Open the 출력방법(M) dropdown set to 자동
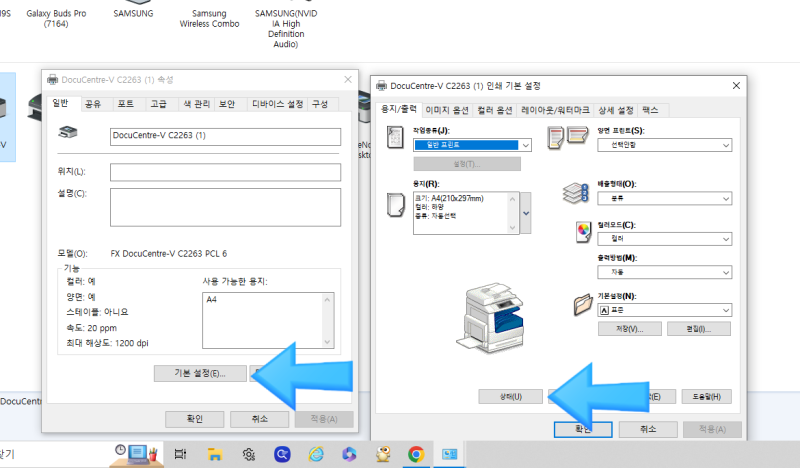 664,272
